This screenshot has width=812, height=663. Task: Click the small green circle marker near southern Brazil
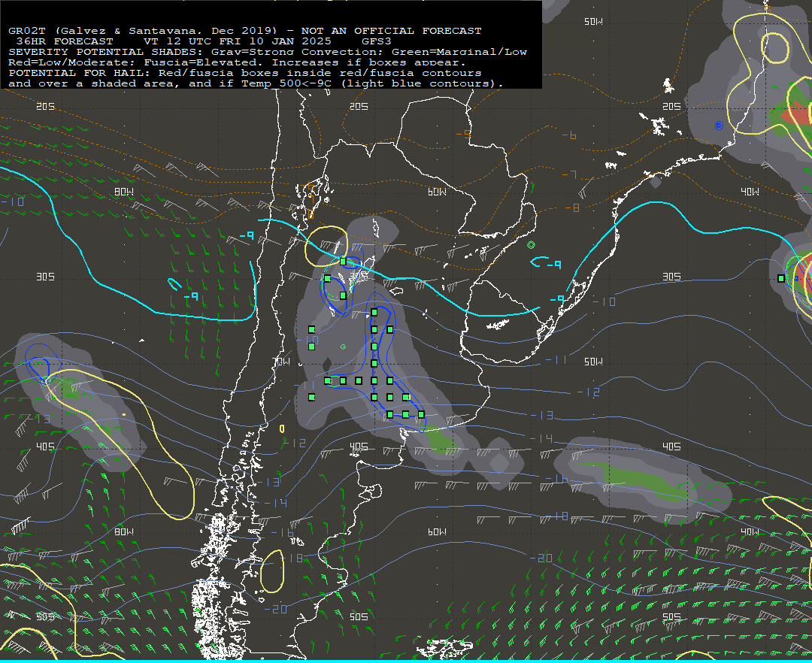pyautogui.click(x=531, y=245)
